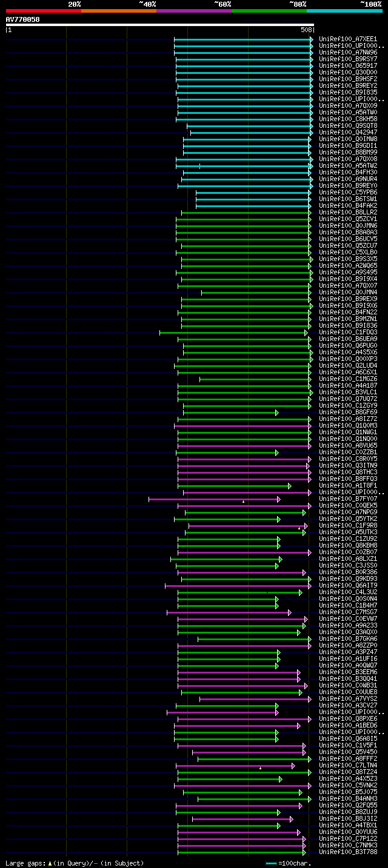Click the query end position 508
The image size is (388, 868).
click(x=306, y=30)
